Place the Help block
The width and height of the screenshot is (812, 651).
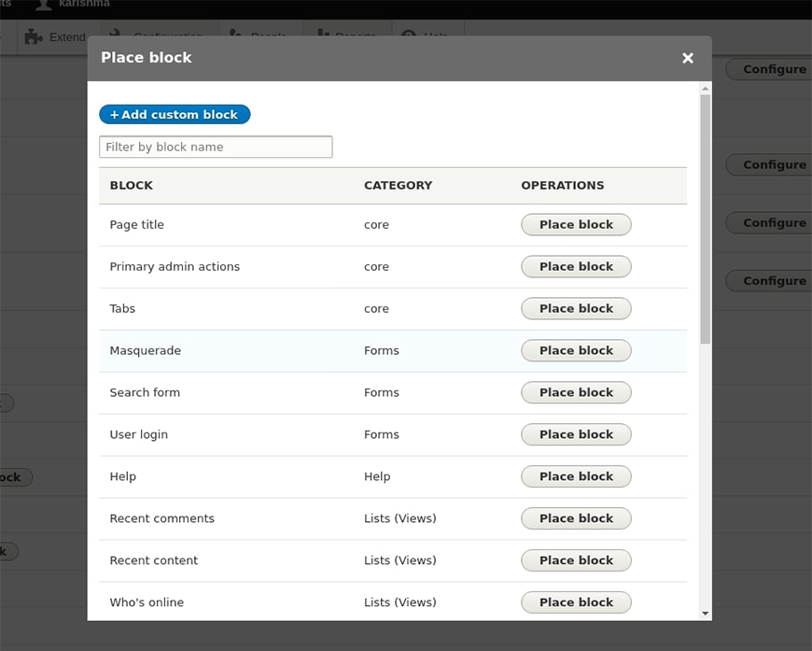576,477
